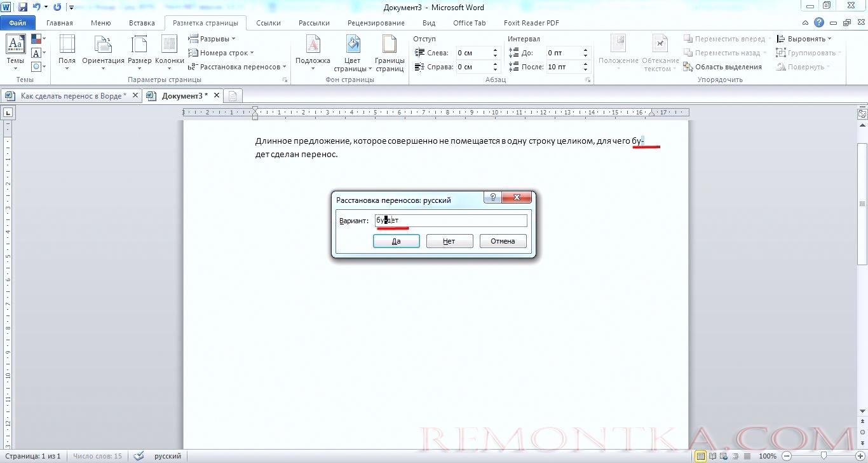Click the Страница: 1 из 1 status indicator
Image resolution: width=868 pixels, height=463 pixels.
33,456
